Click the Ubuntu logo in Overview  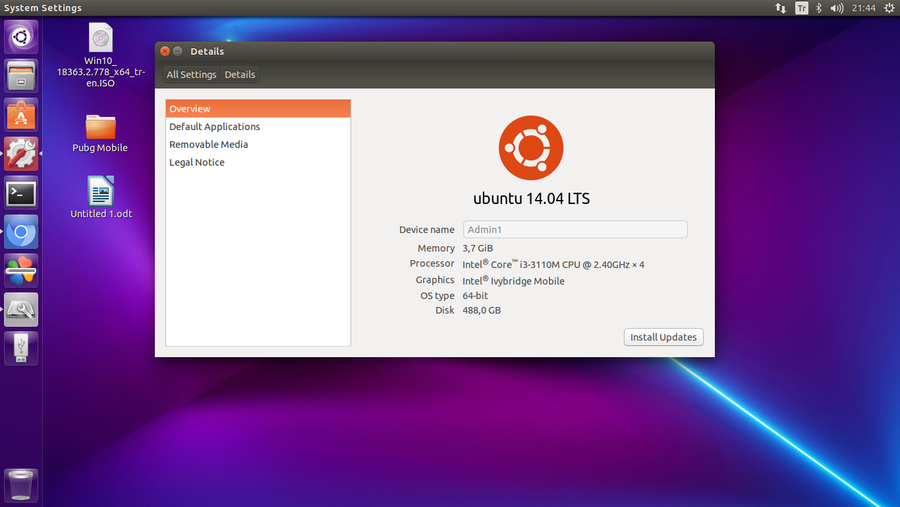pyautogui.click(x=531, y=148)
